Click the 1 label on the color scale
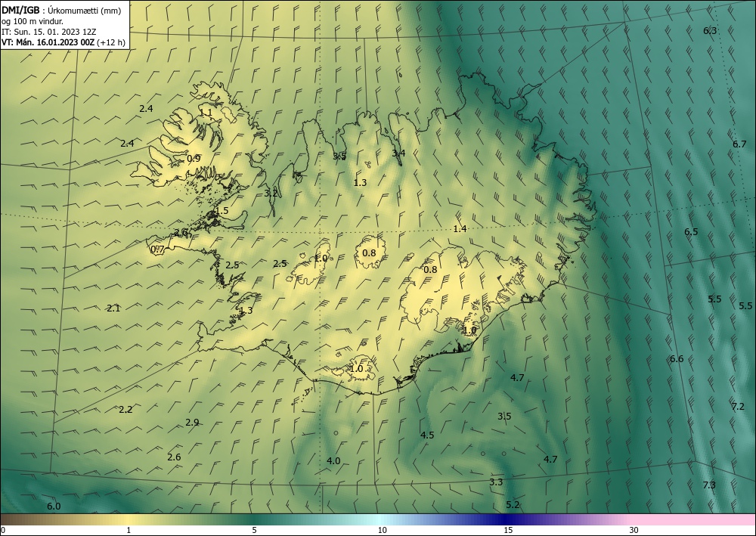Image resolution: width=756 pixels, height=536 pixels. click(x=129, y=531)
